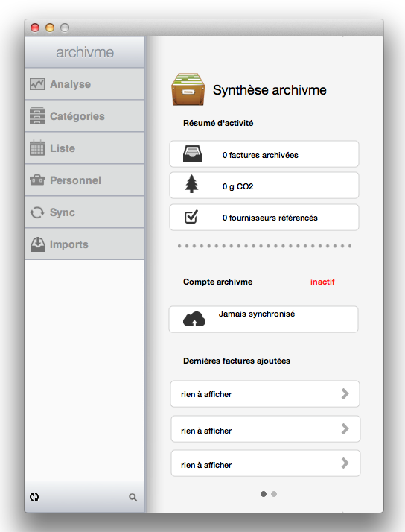Click the Personnel briefcase icon
405x532 pixels.
coord(37,180)
